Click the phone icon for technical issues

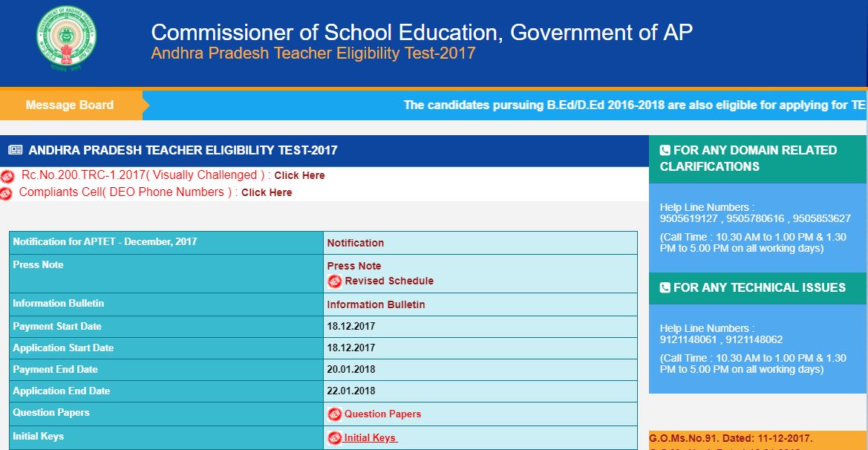[665, 288]
